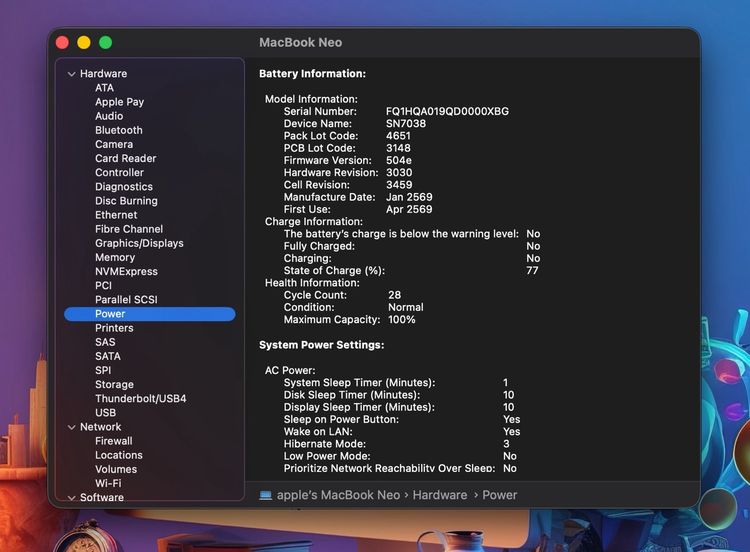Click the First Use value Apr 2569
This screenshot has width=750, height=552.
pos(409,210)
